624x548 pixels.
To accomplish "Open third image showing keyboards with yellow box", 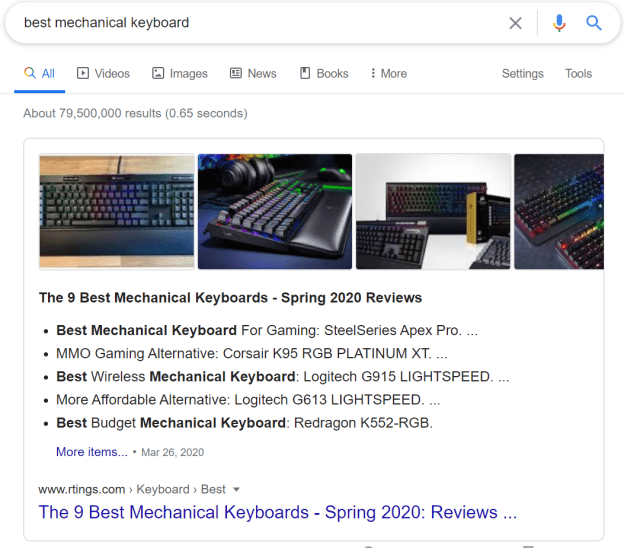I will [x=433, y=211].
